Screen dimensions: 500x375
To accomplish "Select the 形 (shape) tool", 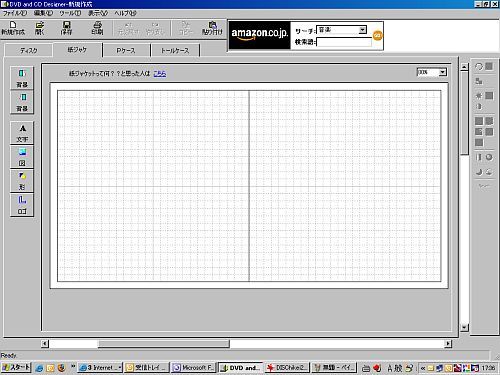I will pos(22,181).
